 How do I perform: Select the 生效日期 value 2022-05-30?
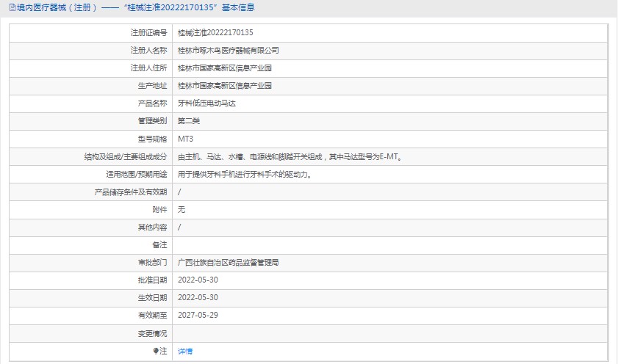point(198,298)
